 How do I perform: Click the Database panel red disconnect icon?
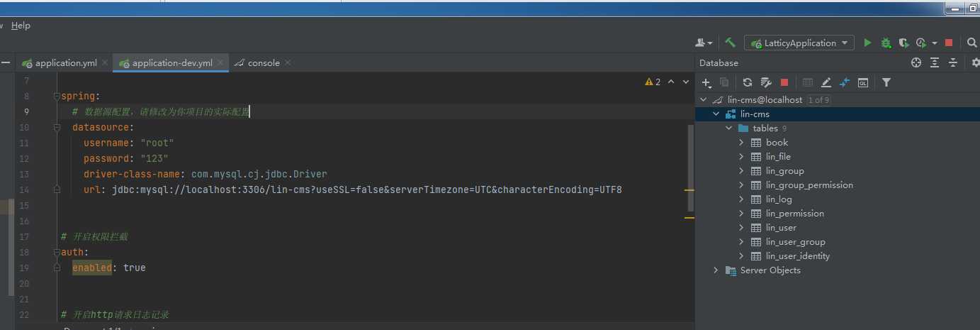click(x=784, y=82)
